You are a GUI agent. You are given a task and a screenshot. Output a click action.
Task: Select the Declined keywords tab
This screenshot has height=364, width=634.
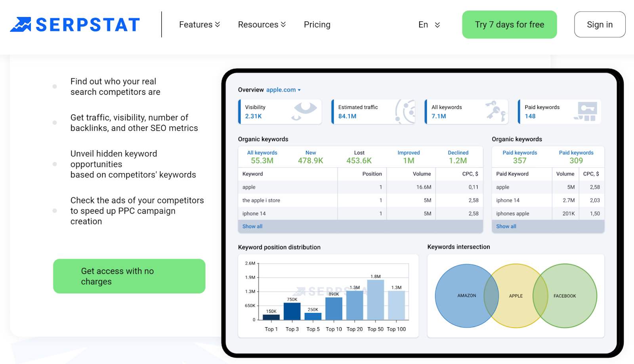click(458, 157)
